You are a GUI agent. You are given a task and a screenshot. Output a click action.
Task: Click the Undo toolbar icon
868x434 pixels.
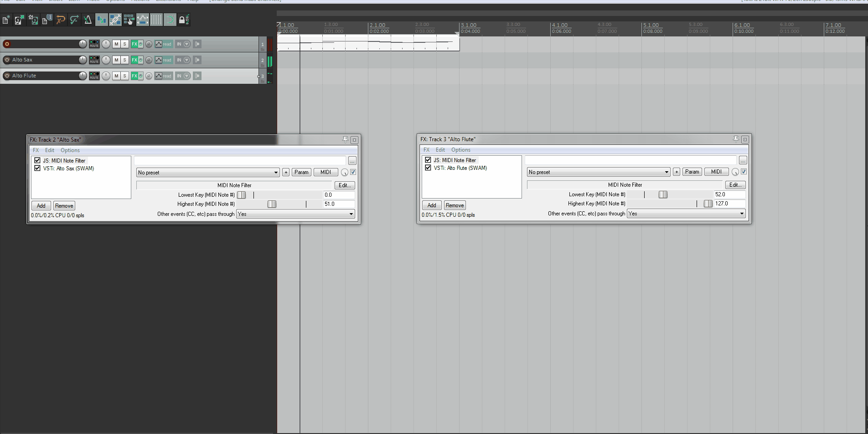click(x=60, y=20)
